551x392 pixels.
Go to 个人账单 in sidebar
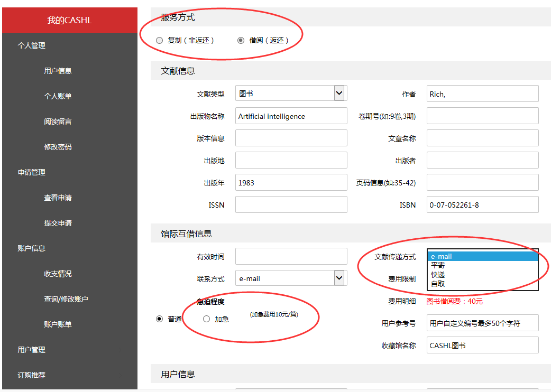(x=58, y=96)
